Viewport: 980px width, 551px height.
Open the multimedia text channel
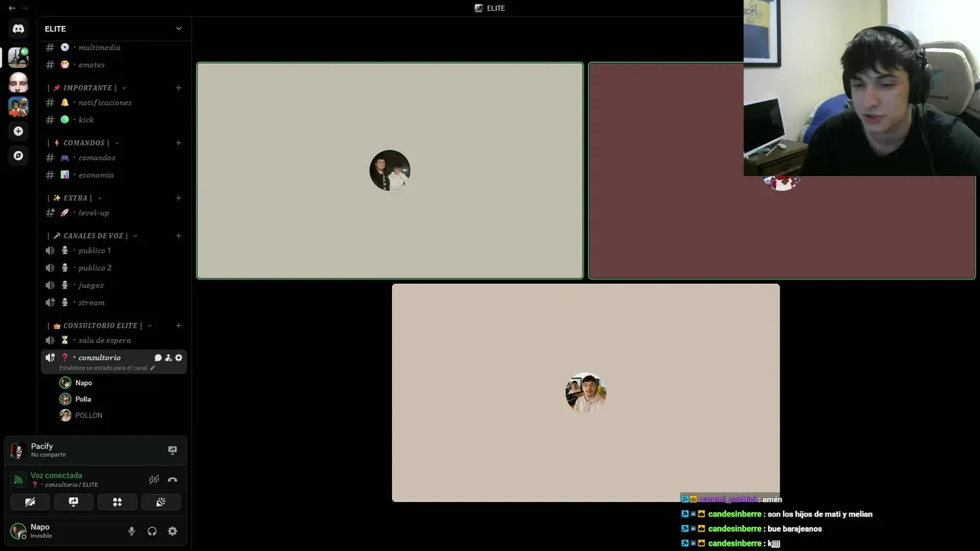pos(113,47)
